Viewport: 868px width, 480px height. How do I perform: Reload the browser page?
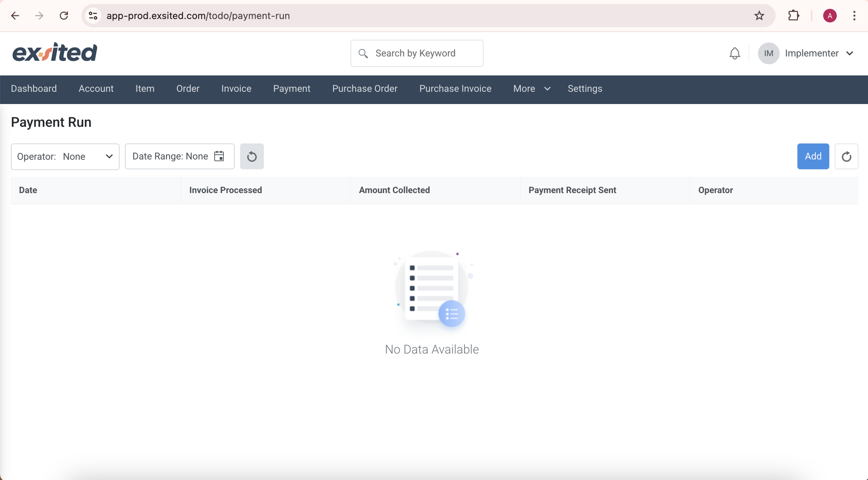coord(64,16)
